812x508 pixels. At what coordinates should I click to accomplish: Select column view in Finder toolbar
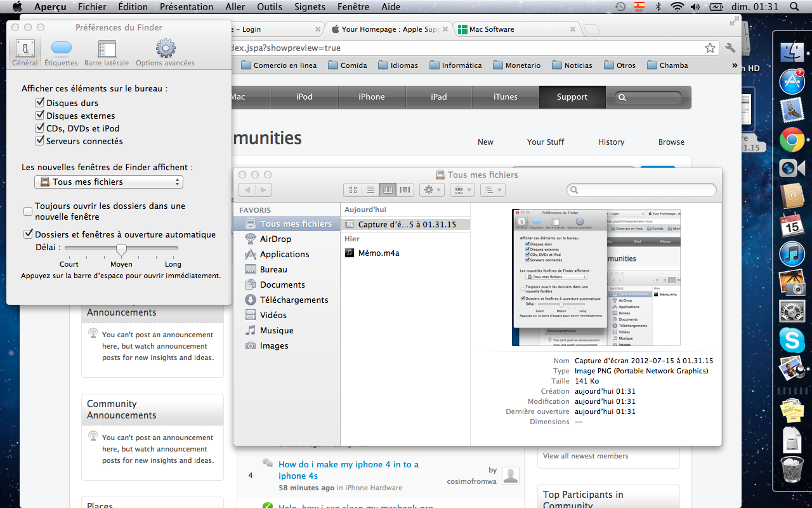click(x=388, y=189)
